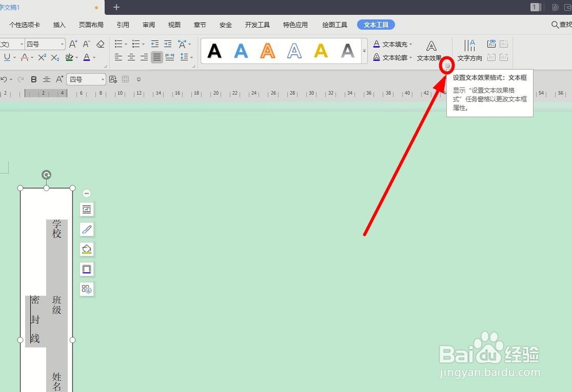Open the font size 四号 dropdown in ribbon
Screen dimensions: 572x392
click(62, 44)
